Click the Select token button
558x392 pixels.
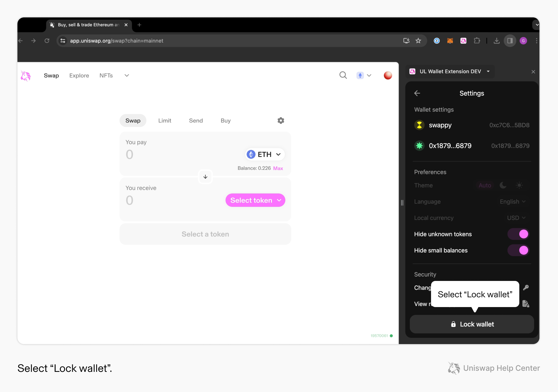[255, 200]
